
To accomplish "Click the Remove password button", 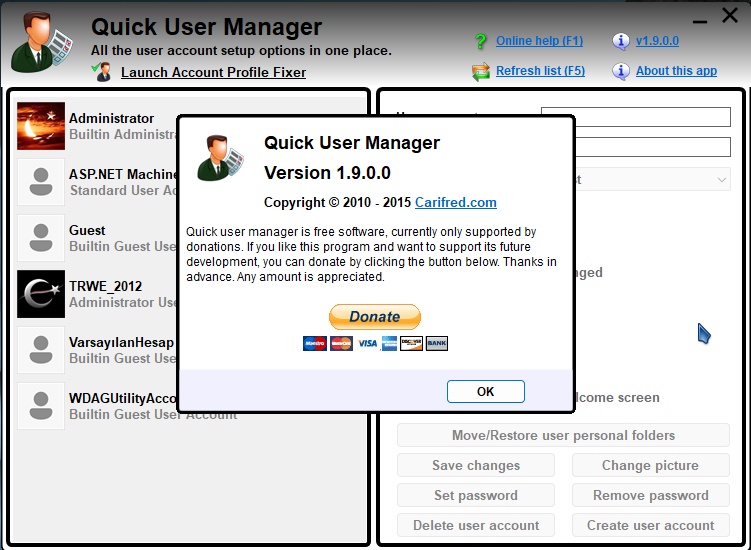I will coord(650,495).
